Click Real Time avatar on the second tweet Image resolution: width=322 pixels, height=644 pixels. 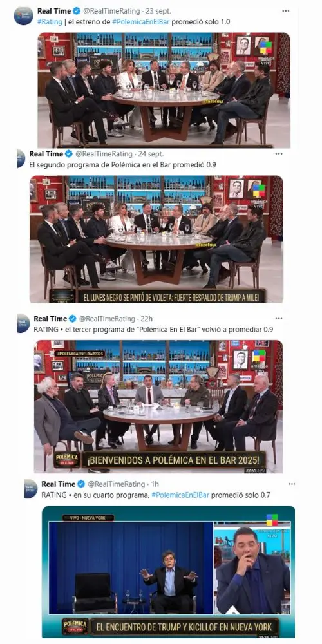pos(21,158)
